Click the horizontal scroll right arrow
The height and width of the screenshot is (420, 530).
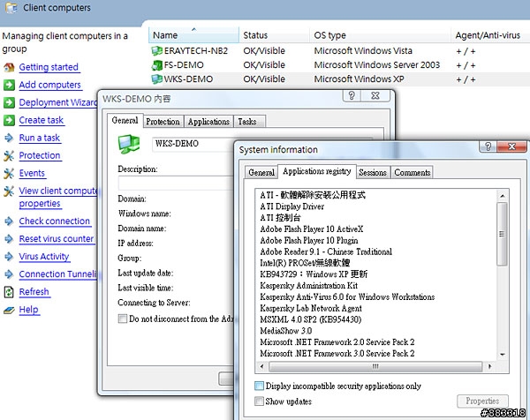click(x=489, y=366)
